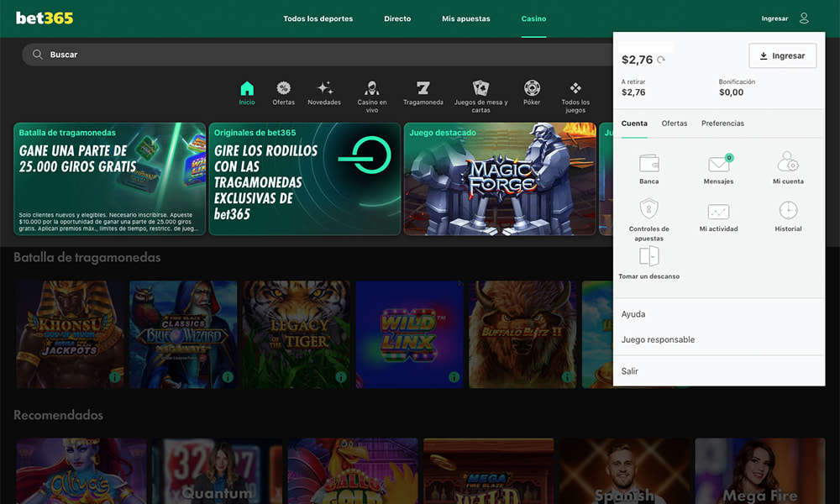Open the Juego responsable link
840x504 pixels.
[x=658, y=340]
